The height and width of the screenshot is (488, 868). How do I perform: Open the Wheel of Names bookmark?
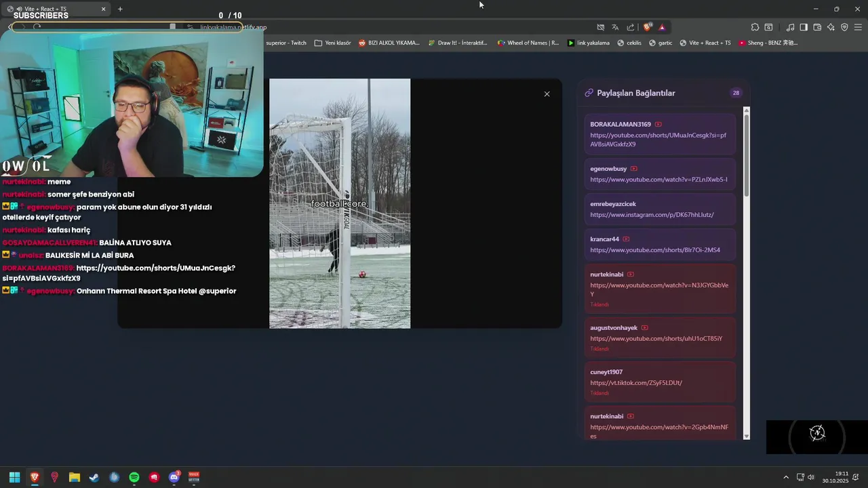coord(528,43)
